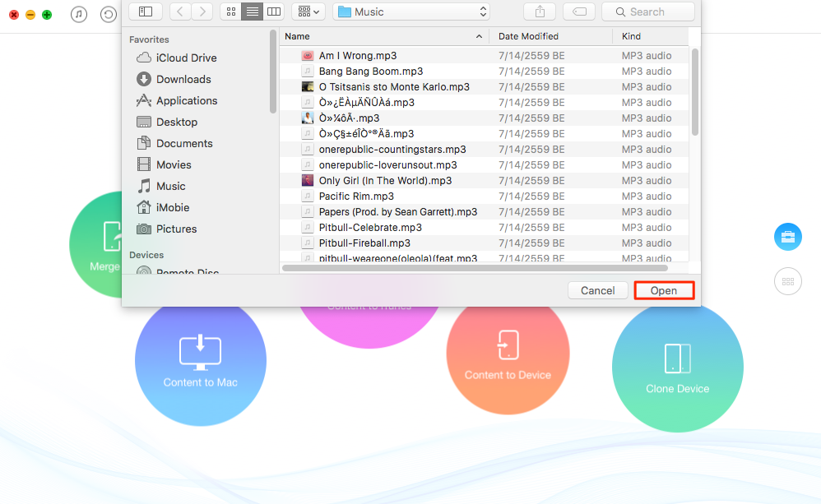821x504 pixels.
Task: Switch to column view
Action: (274, 12)
